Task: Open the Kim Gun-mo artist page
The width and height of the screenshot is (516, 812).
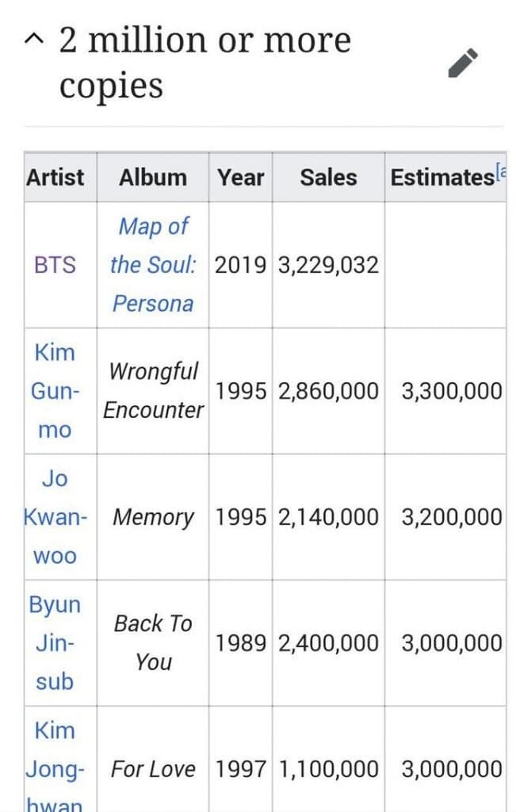Action: 55,392
